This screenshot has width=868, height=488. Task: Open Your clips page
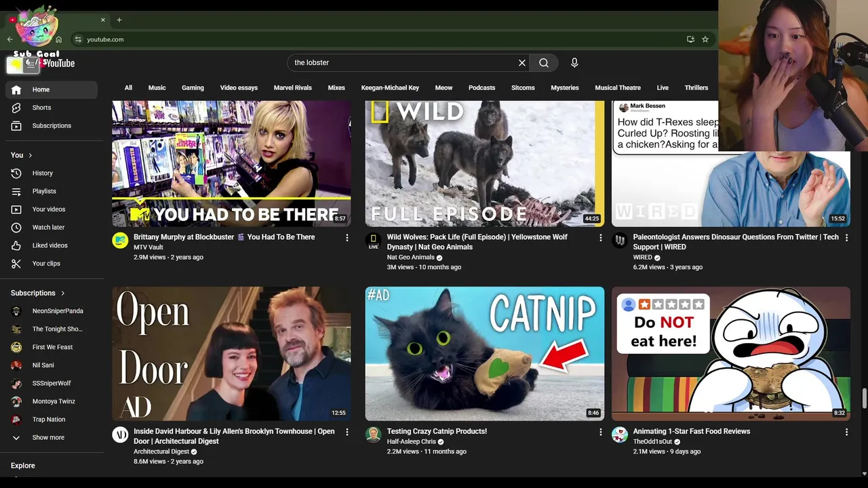click(x=52, y=264)
